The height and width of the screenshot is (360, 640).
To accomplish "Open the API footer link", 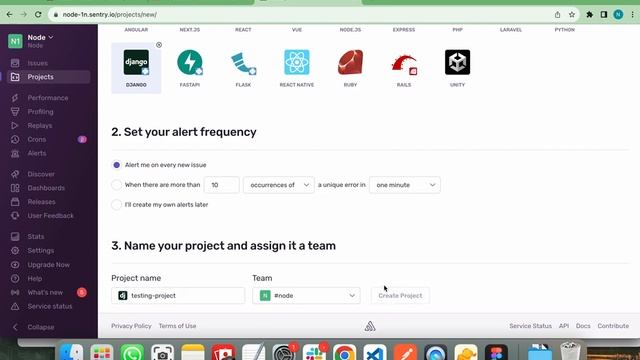I will tap(564, 326).
